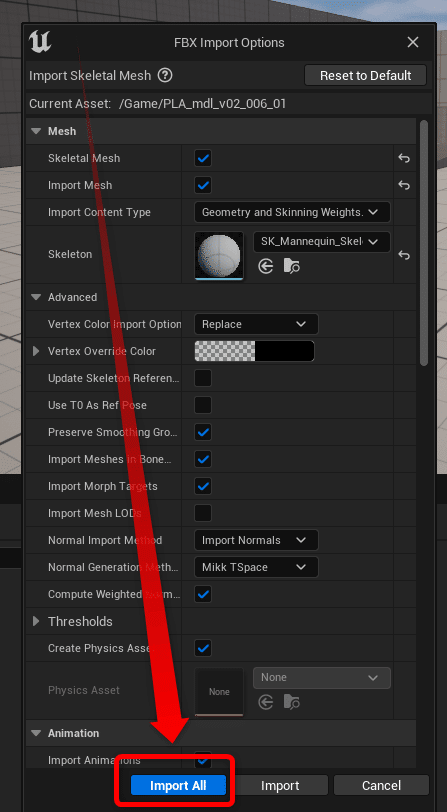Screen dimensions: 447x812
Task: Expand the Thresholds section
Action: [x=36, y=621]
